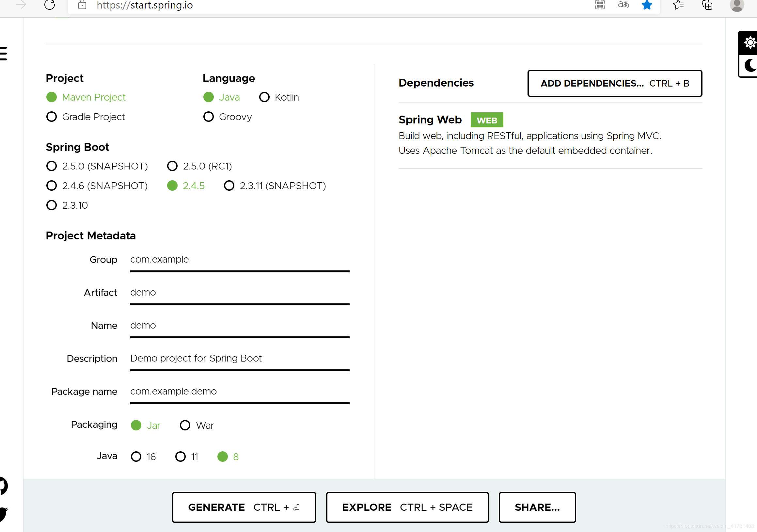This screenshot has height=532, width=757.
Task: Click ADD DEPENDENCIES button
Action: [615, 84]
